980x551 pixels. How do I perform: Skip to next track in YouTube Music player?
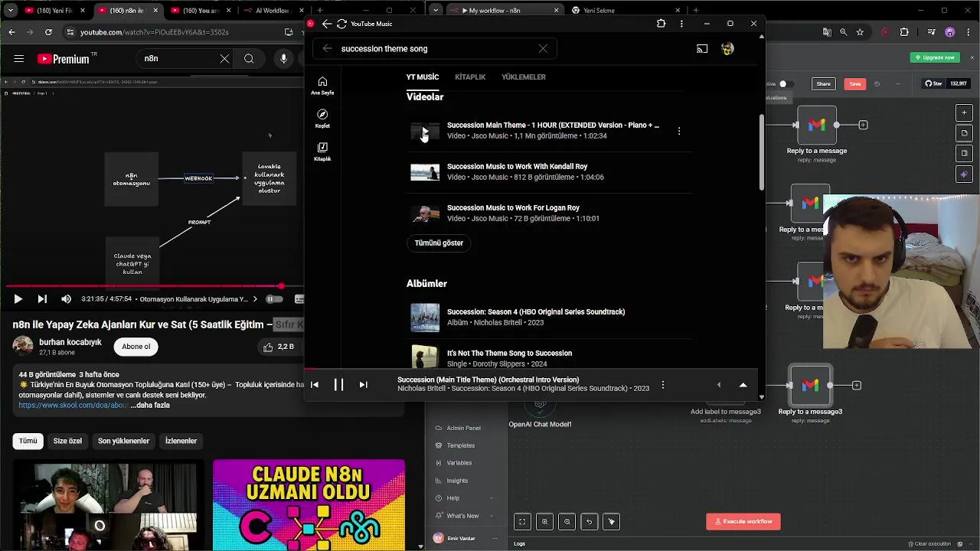coord(364,385)
